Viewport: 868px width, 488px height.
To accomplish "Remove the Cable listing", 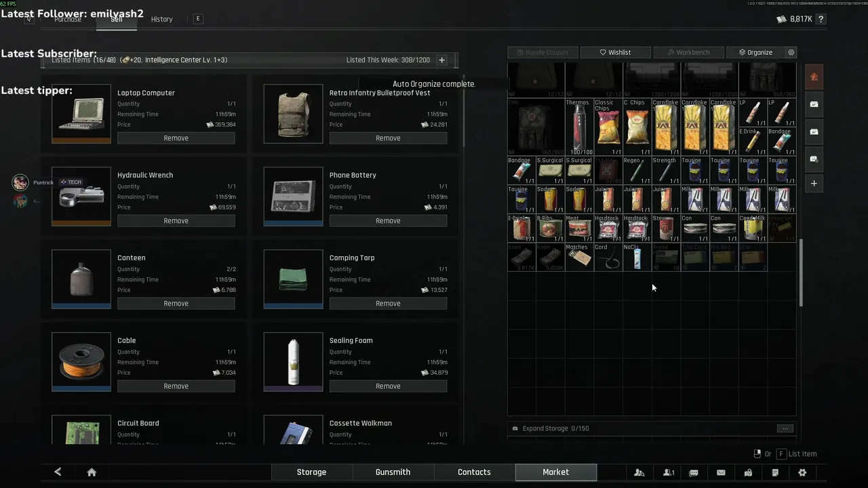I will [176, 386].
